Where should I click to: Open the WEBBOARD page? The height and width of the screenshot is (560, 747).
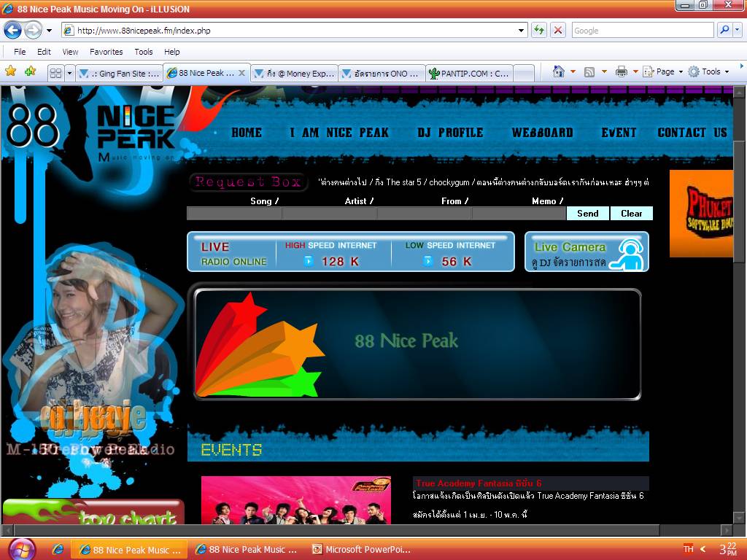point(542,133)
